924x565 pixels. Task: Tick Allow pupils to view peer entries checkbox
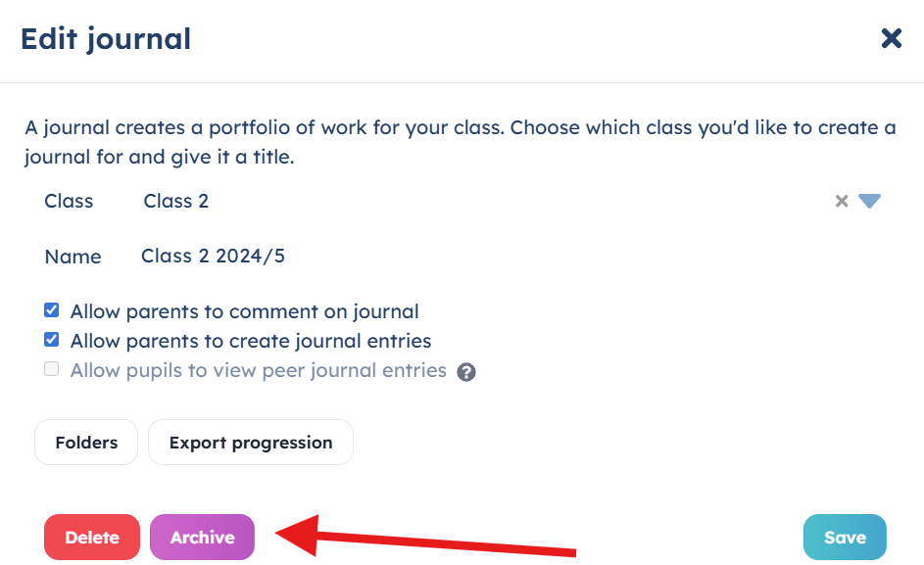pos(52,369)
